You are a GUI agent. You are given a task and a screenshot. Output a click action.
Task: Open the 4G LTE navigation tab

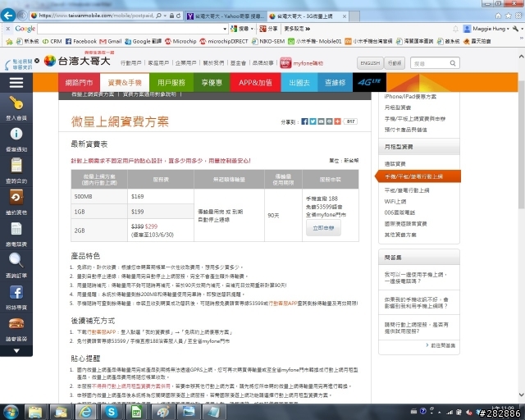coord(369,83)
